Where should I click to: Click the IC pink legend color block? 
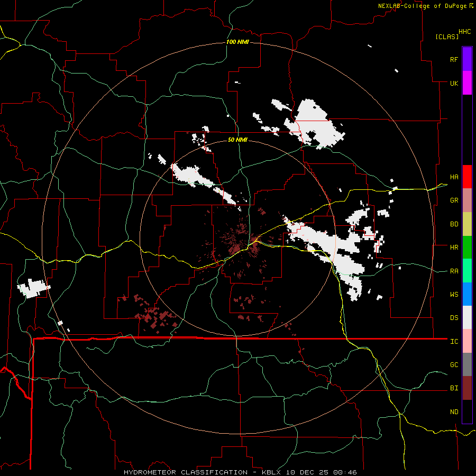click(467, 341)
